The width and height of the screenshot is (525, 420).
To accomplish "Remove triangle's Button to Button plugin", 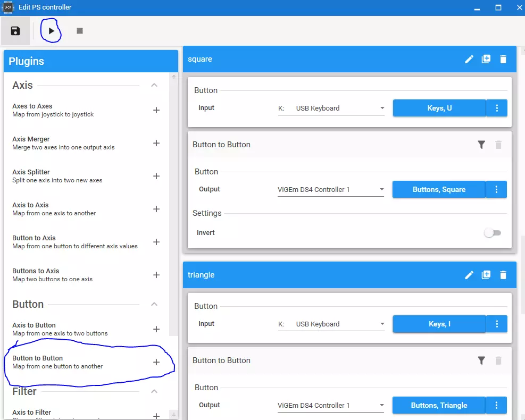I will tap(498, 360).
